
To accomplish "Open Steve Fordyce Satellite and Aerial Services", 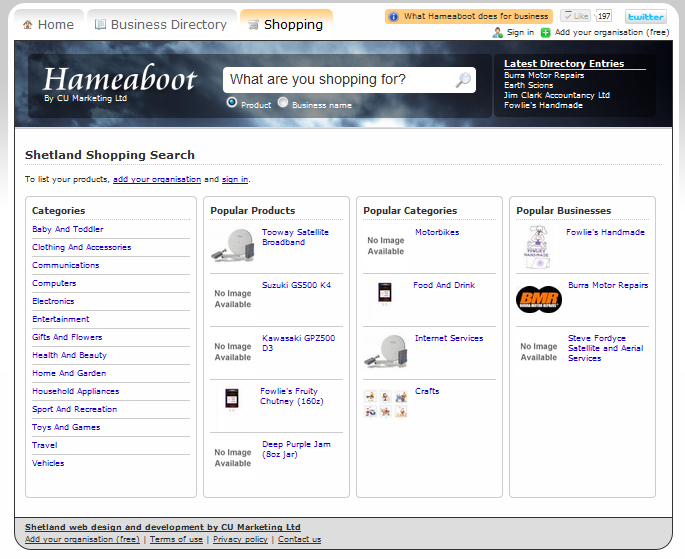I will tap(605, 348).
